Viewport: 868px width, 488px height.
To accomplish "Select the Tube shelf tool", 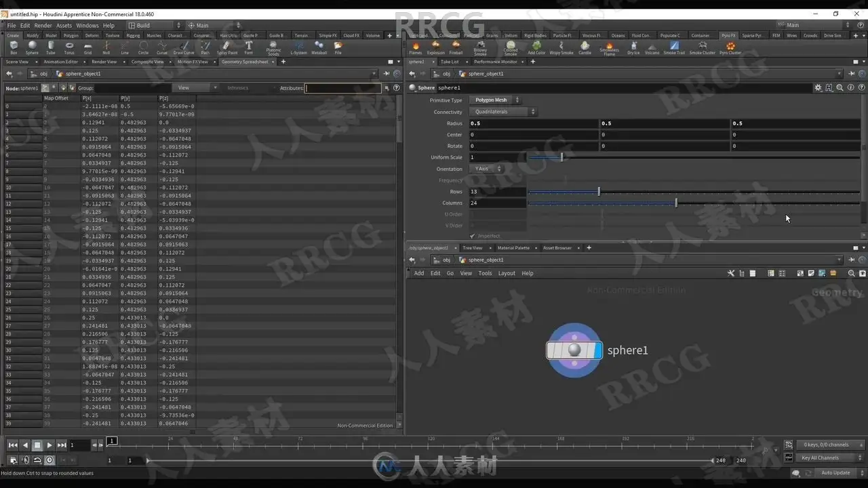I will 51,47.
